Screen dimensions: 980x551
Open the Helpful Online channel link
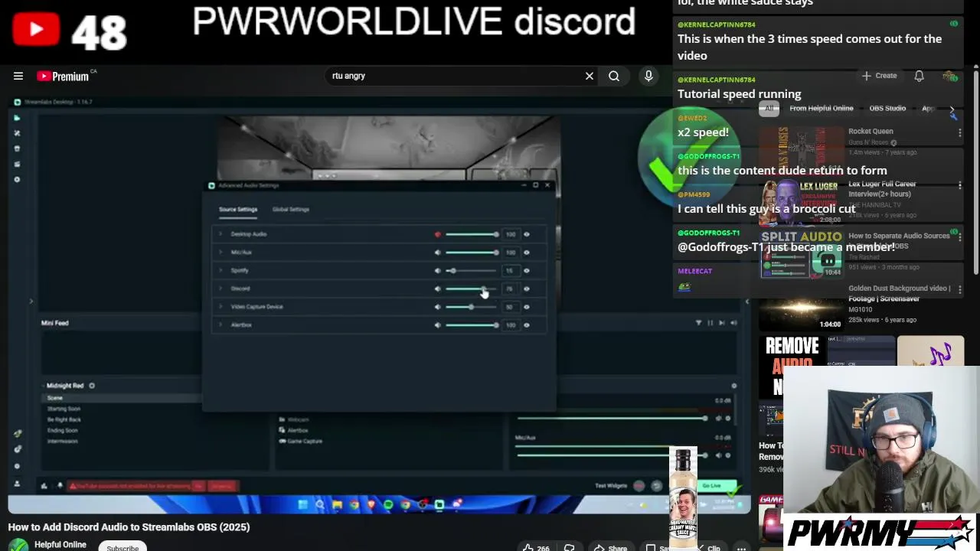coord(60,545)
